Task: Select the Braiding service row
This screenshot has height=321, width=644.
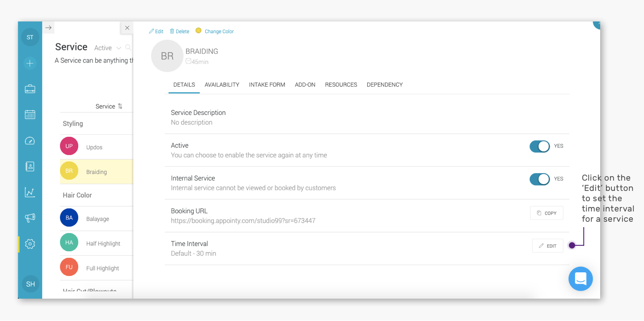Action: click(96, 172)
